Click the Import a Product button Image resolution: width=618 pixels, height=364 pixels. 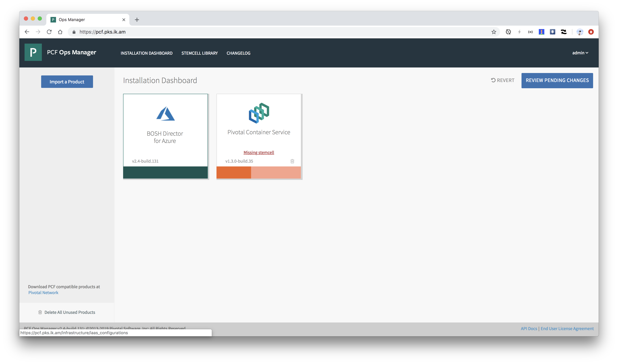pos(67,82)
